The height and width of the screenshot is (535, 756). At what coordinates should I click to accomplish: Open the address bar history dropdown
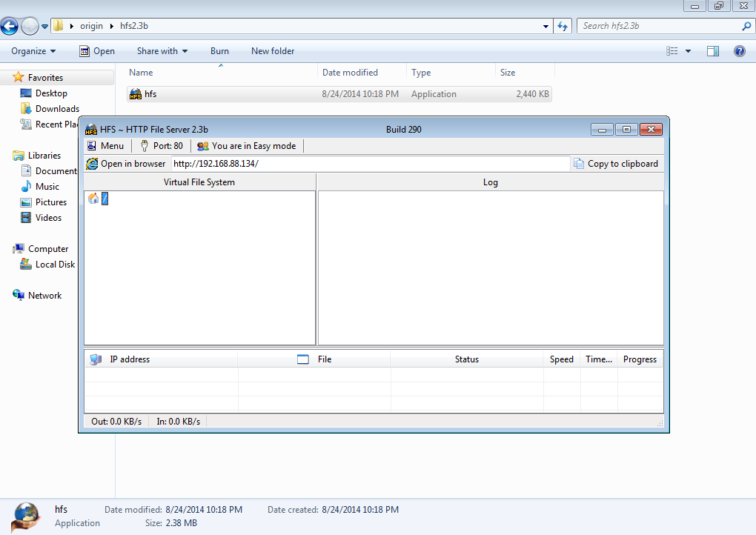click(546, 27)
